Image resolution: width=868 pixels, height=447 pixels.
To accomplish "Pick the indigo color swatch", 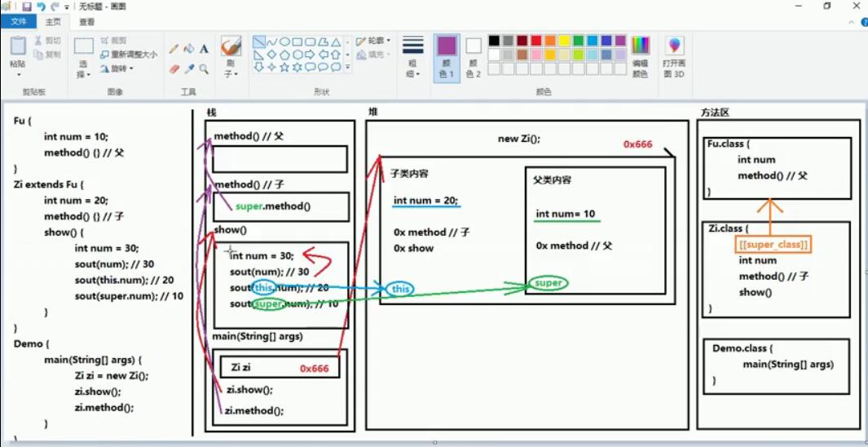I will 606,41.
